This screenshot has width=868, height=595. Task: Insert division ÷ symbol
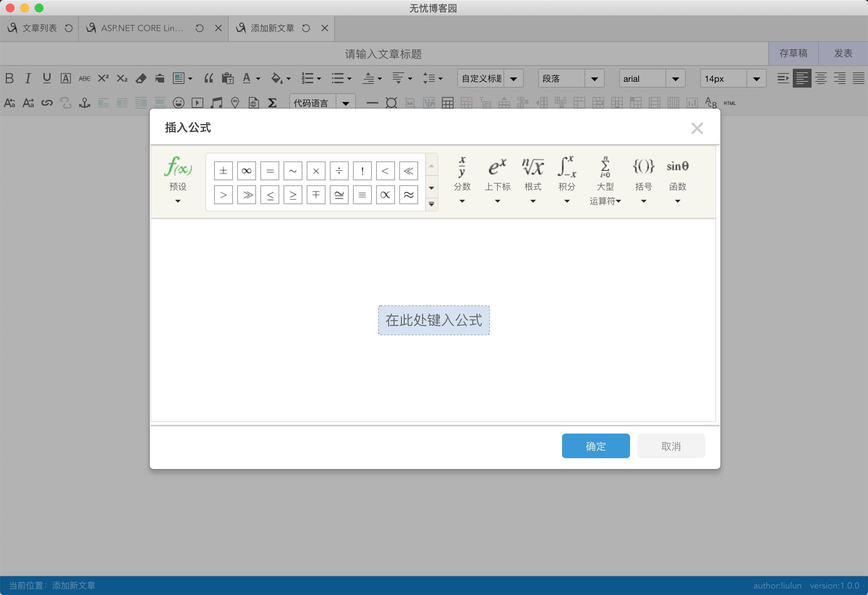coord(339,171)
